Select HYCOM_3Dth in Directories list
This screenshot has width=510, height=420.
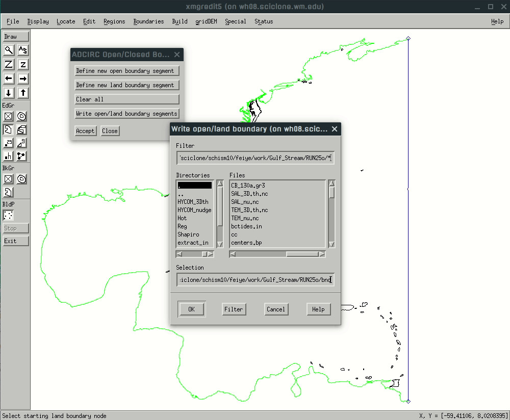[194, 202]
